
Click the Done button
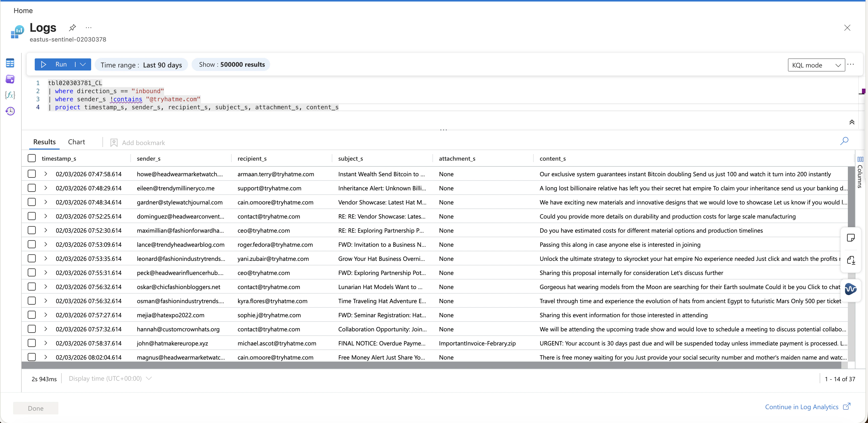pos(36,408)
